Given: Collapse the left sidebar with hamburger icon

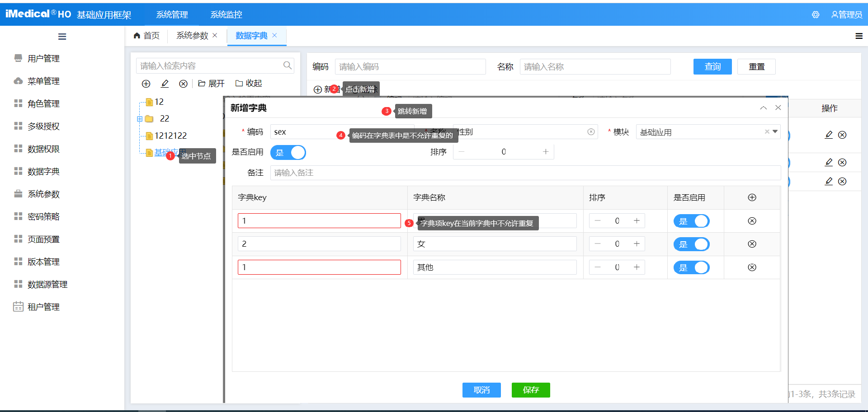Looking at the screenshot, I should tap(62, 37).
